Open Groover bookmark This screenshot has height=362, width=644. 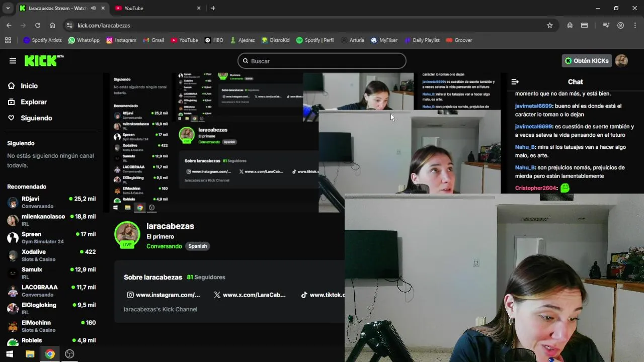pos(459,40)
